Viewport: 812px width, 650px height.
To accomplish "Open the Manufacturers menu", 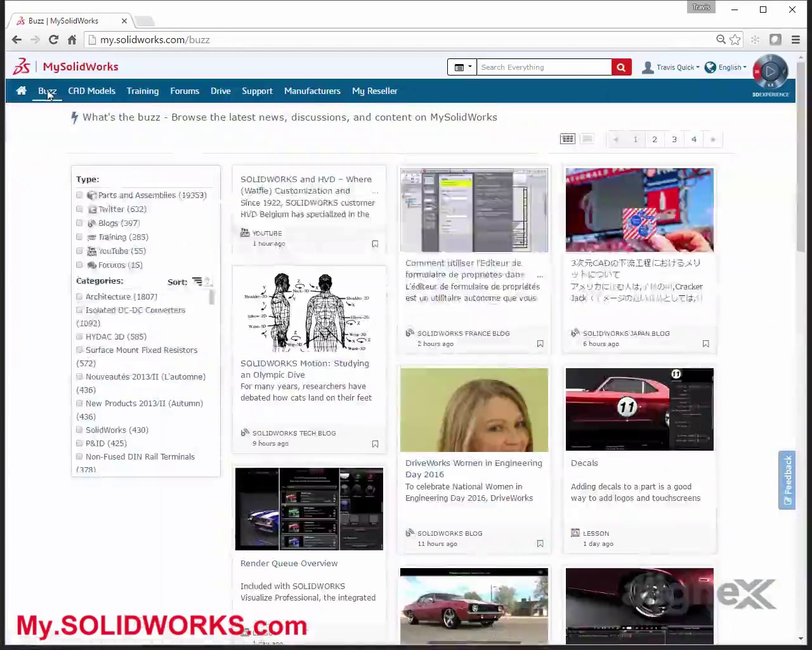I will pyautogui.click(x=312, y=91).
